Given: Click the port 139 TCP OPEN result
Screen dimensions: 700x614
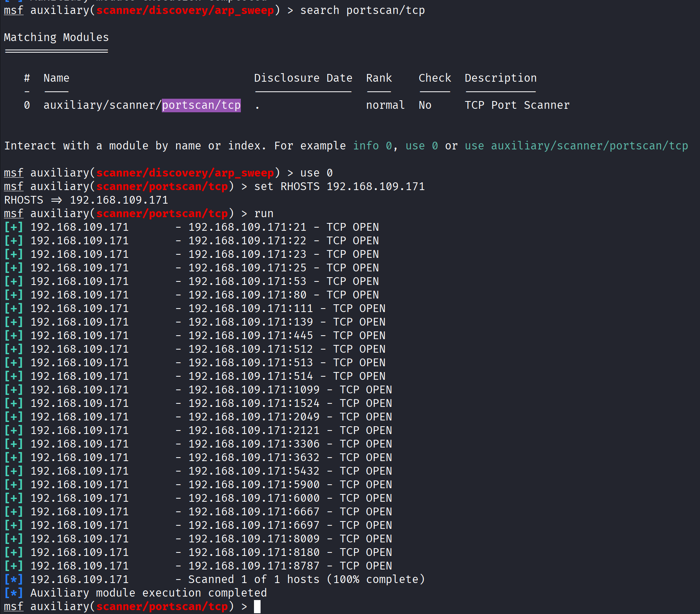Looking at the screenshot, I should pos(195,322).
